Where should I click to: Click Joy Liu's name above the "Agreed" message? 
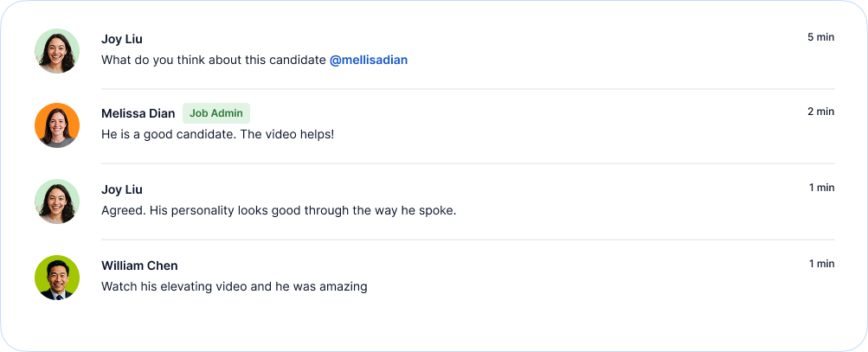click(x=122, y=189)
